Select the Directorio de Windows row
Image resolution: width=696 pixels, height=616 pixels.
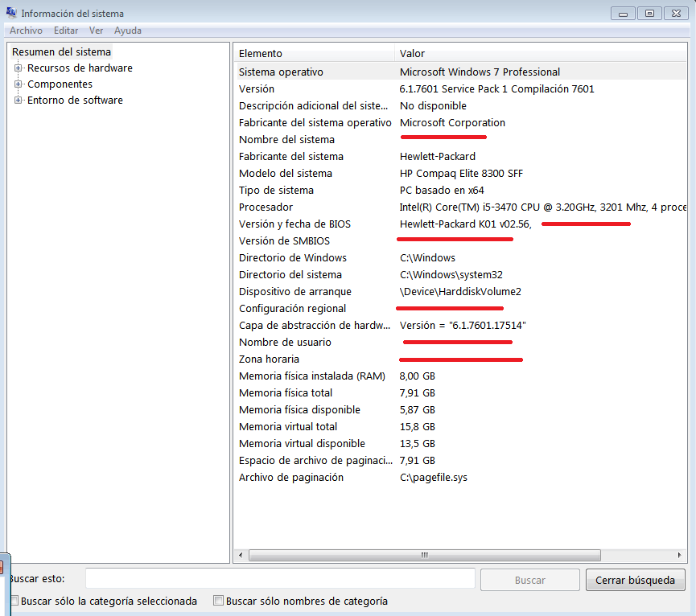(x=461, y=257)
